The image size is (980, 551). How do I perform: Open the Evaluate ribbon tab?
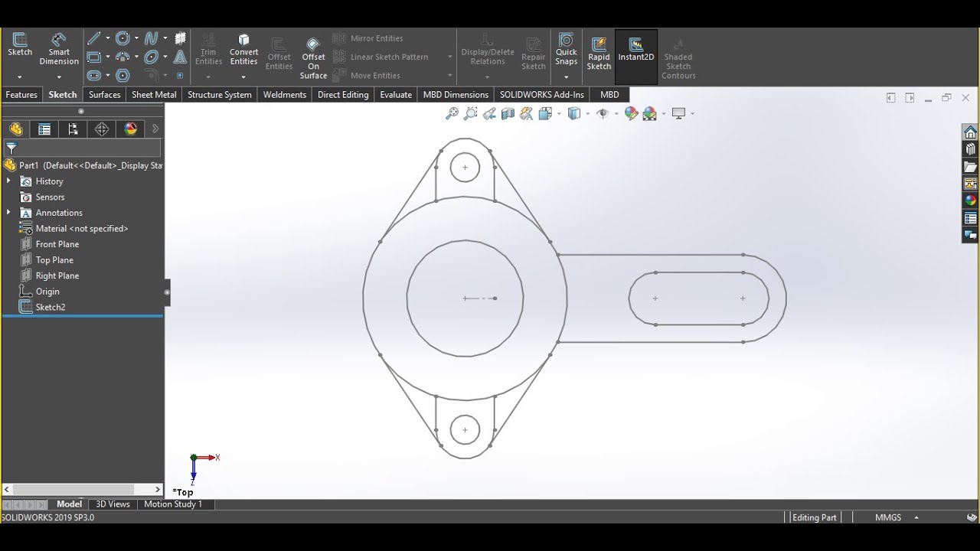pyautogui.click(x=396, y=95)
